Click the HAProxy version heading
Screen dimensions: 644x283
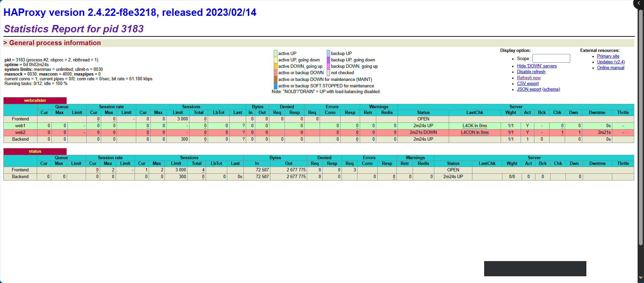130,12
